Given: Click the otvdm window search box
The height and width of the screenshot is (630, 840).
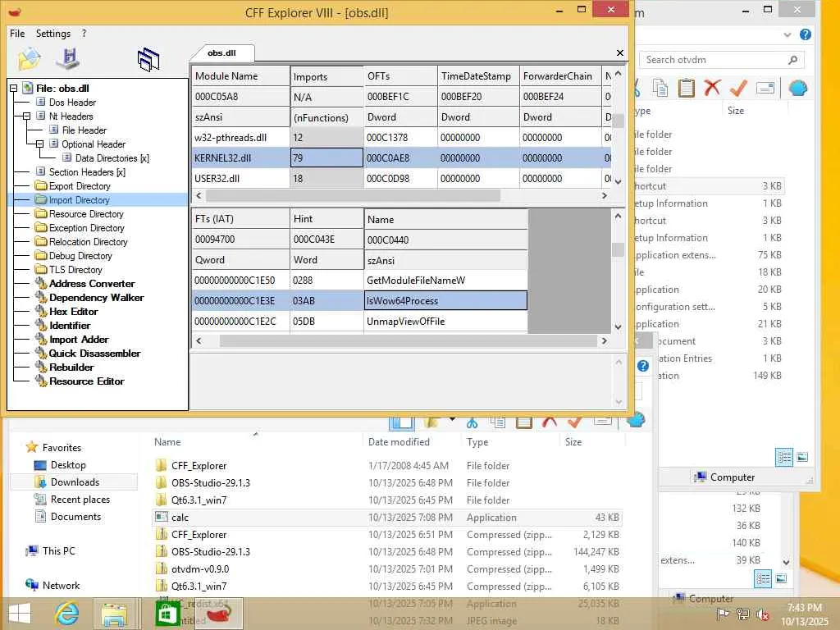Looking at the screenshot, I should coord(721,60).
